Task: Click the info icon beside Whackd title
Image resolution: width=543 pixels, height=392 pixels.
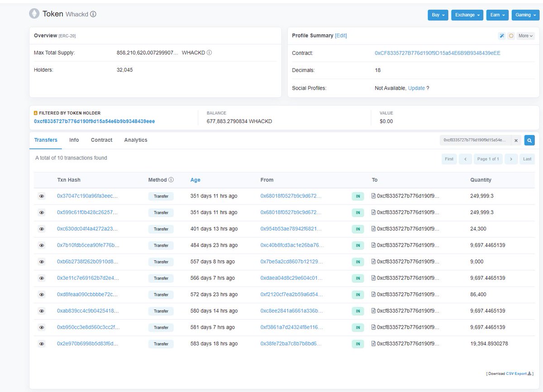Action: point(93,14)
